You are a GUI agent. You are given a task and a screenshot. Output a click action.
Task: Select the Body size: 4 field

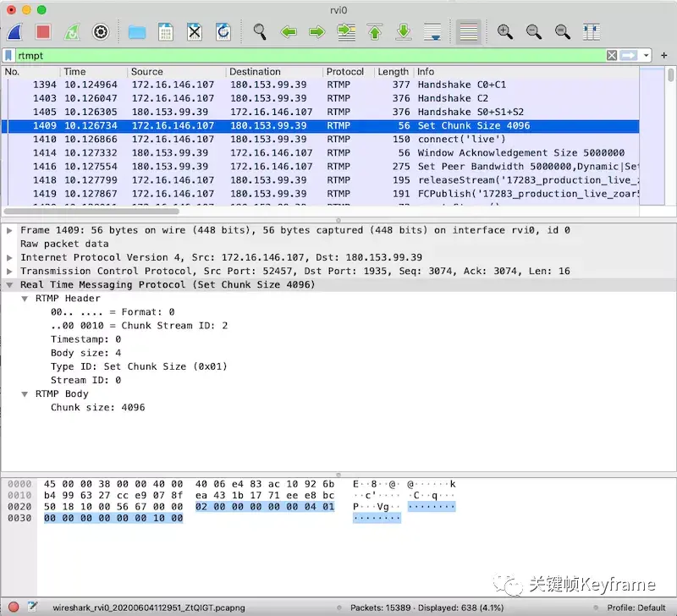click(86, 353)
